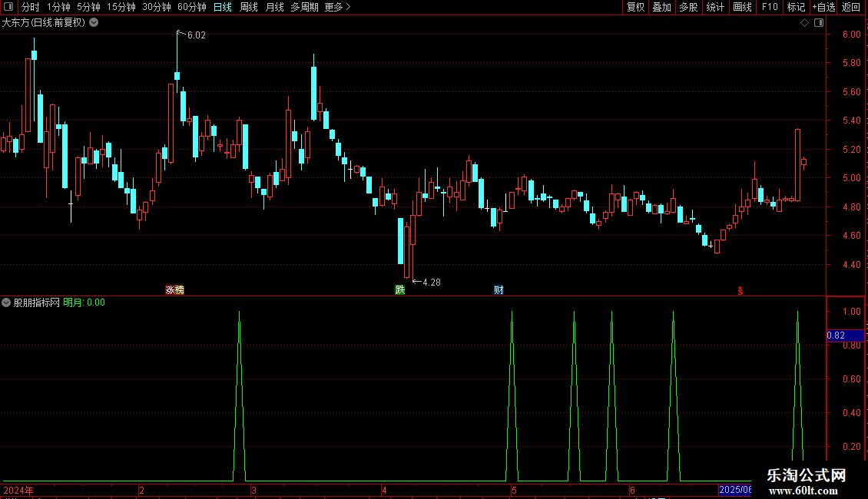
Task: Select the 5分钟 period
Action: [x=88, y=7]
